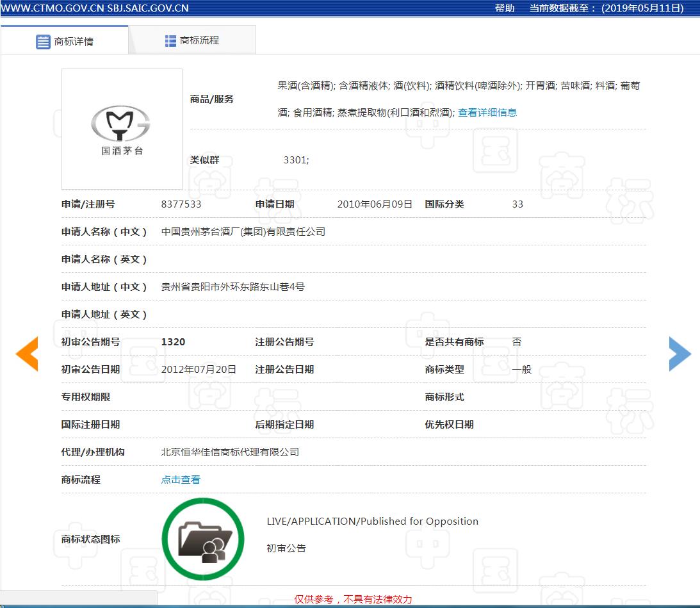The height and width of the screenshot is (608, 700).
Task: Click the 初审公告 status label
Action: pos(286,548)
